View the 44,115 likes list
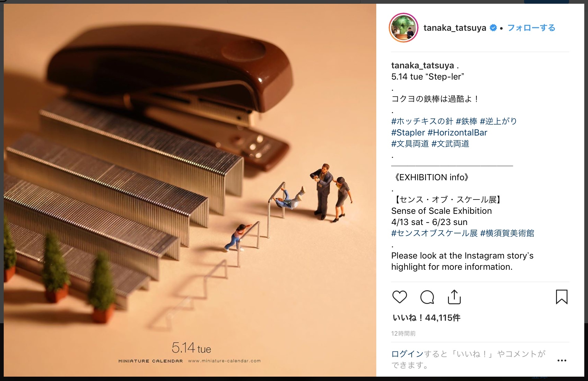This screenshot has height=381, width=588. (x=426, y=318)
